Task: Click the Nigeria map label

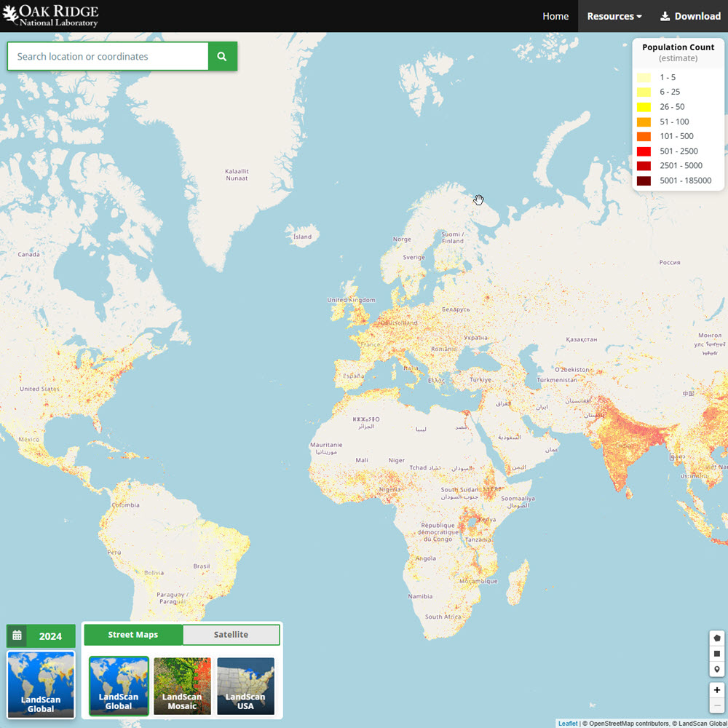Action: click(x=389, y=489)
